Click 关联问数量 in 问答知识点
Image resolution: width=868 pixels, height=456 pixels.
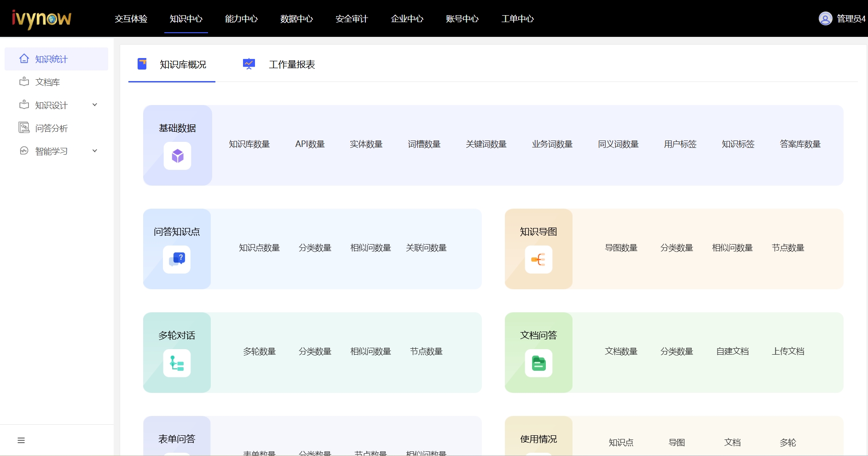(427, 248)
